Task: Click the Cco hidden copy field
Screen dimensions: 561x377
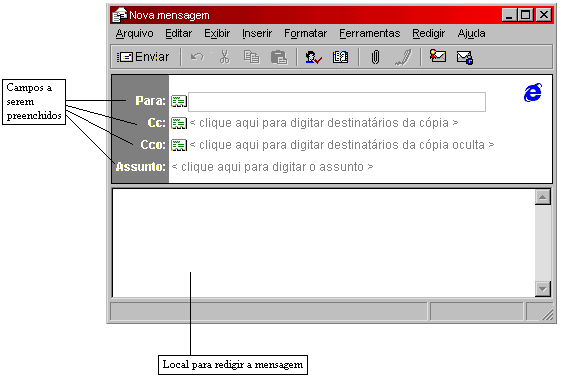Action: pyautogui.click(x=342, y=145)
